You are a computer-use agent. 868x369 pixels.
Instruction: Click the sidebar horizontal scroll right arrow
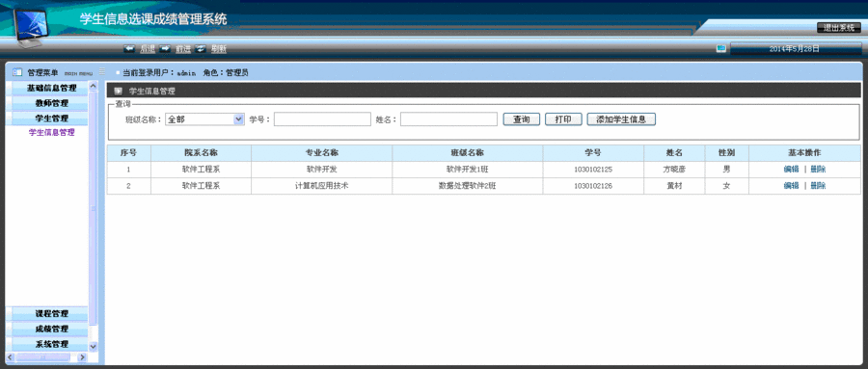(83, 357)
